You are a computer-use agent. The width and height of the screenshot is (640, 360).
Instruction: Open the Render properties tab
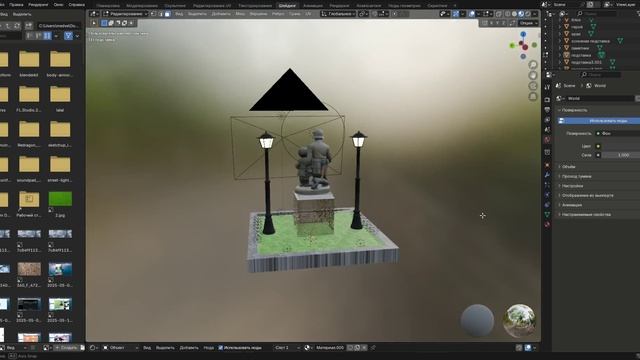[x=547, y=100]
